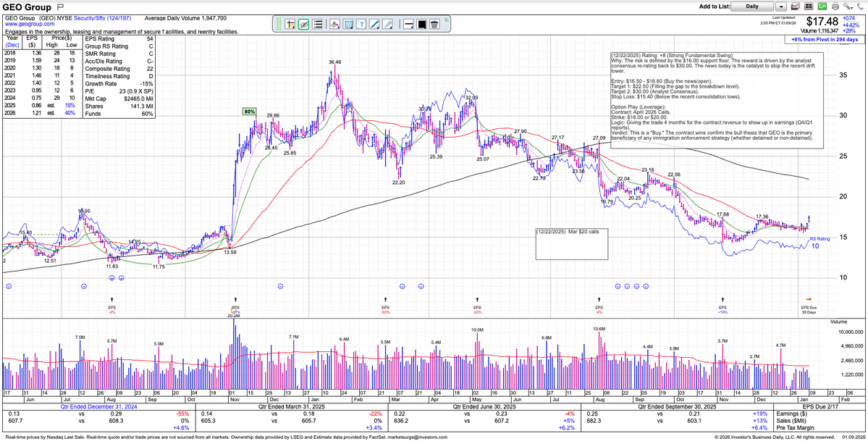Switch to the multi-chart grid view icon
Image resolution: width=868 pixels, height=441 pixels.
point(808,6)
